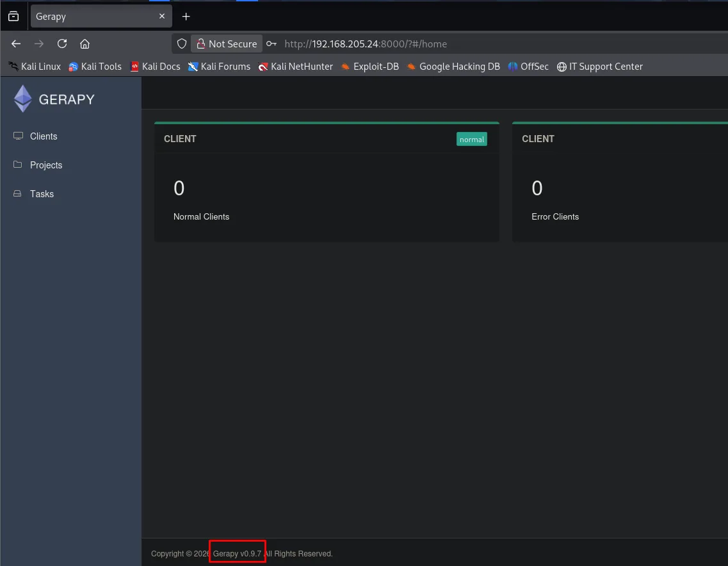Screen dimensions: 728x566
Task: Close the Gerapy browser tab
Action: point(161,16)
